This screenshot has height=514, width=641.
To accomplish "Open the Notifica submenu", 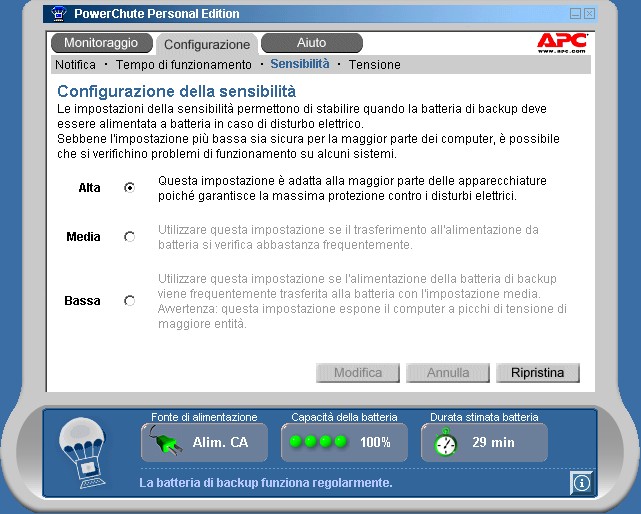I will pos(75,65).
